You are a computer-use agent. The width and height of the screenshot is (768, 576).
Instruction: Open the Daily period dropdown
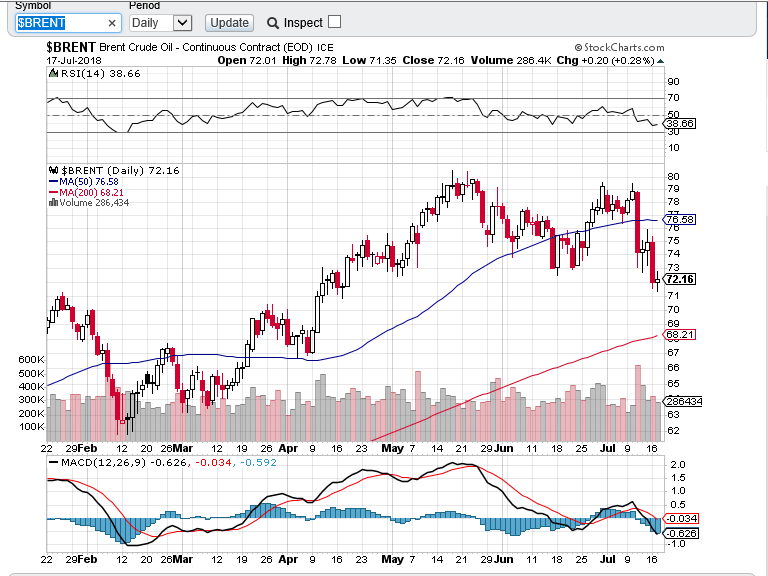(161, 23)
